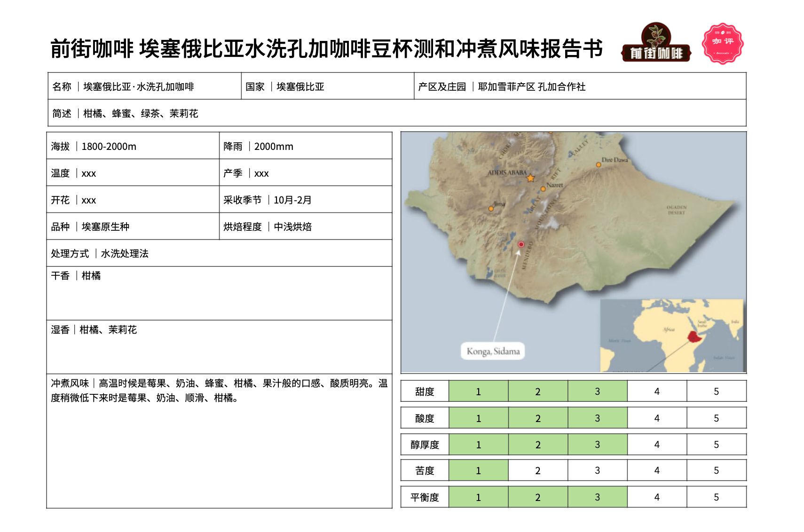Select body 醇厚度 score cell 2

538,445
